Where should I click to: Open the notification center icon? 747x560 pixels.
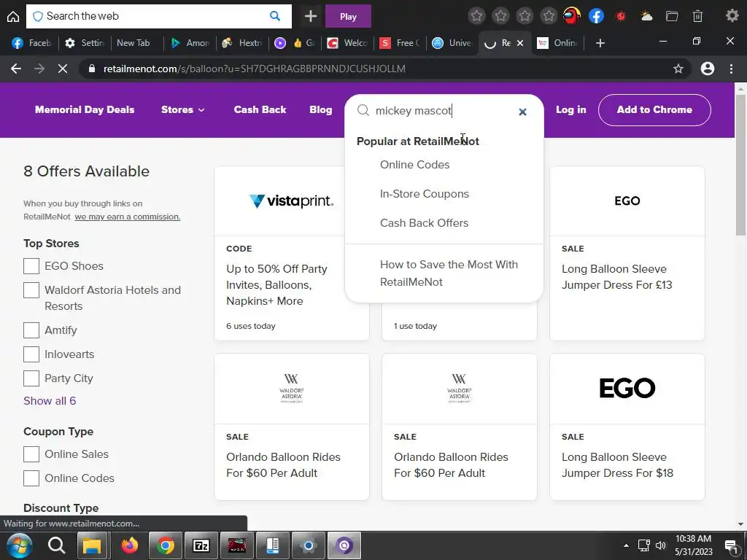point(731,546)
